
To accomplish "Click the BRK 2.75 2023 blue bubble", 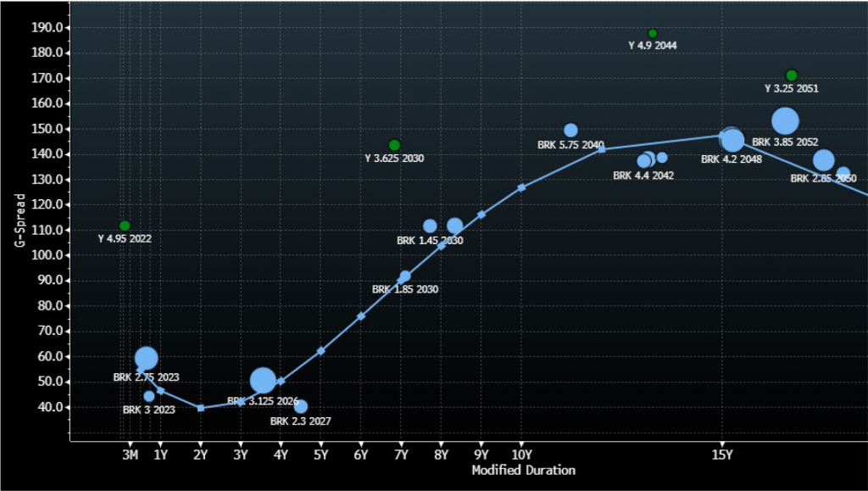I will pyautogui.click(x=146, y=358).
